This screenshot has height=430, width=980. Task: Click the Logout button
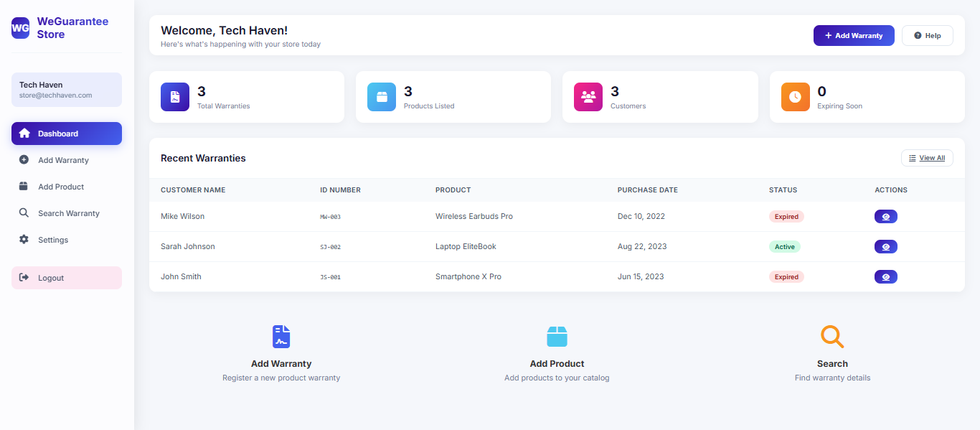click(x=67, y=278)
